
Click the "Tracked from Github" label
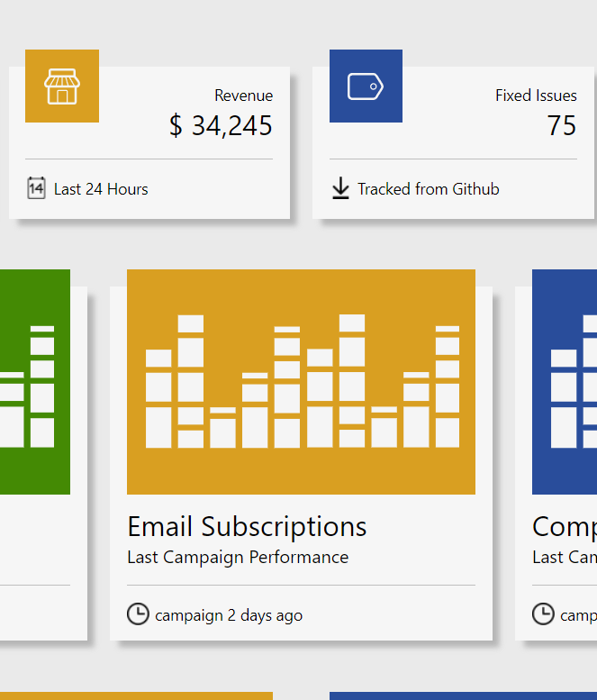click(x=428, y=189)
